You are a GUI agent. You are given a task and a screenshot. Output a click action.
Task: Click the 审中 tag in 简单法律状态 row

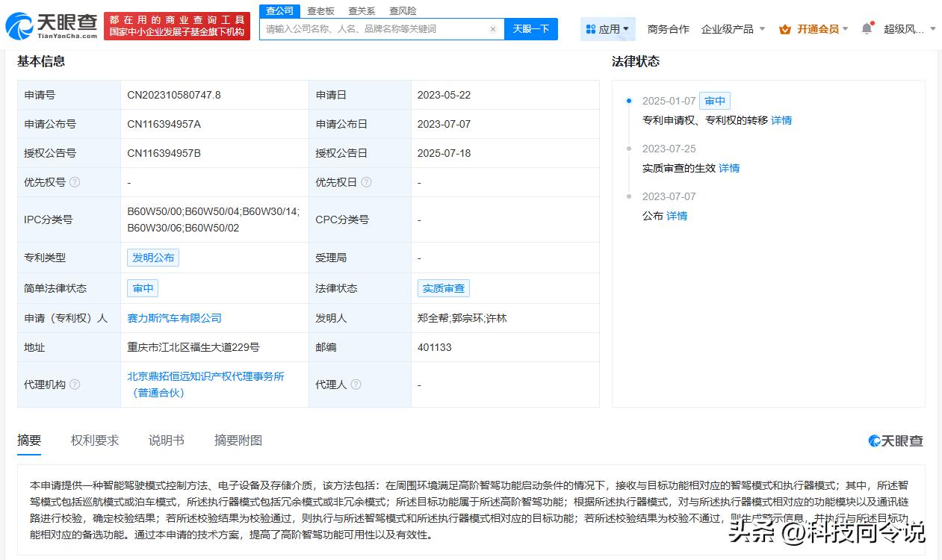point(143,288)
